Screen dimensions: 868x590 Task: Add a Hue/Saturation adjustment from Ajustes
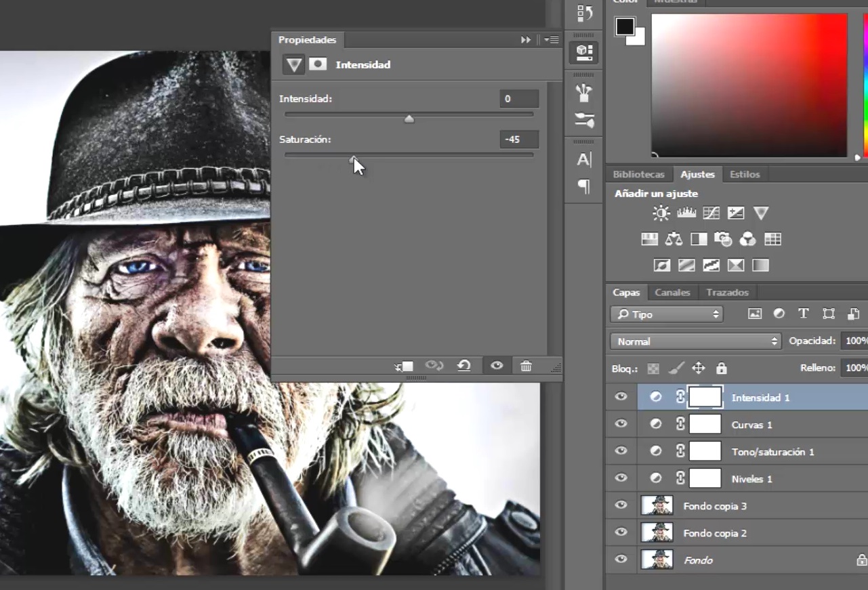point(650,239)
